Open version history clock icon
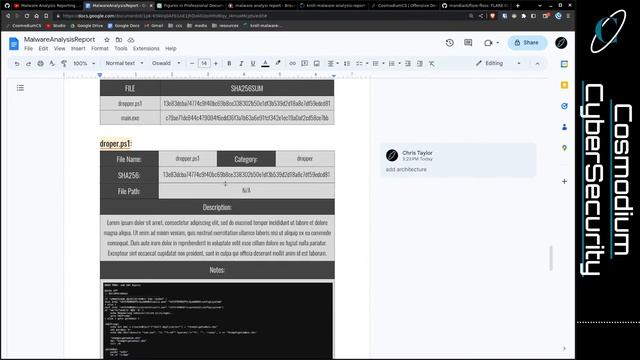 click(449, 42)
